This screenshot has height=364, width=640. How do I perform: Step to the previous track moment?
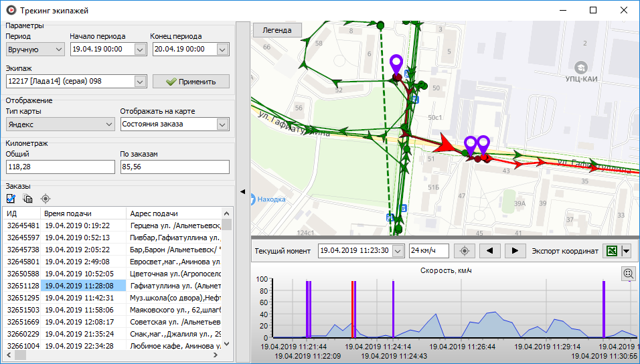point(491,251)
